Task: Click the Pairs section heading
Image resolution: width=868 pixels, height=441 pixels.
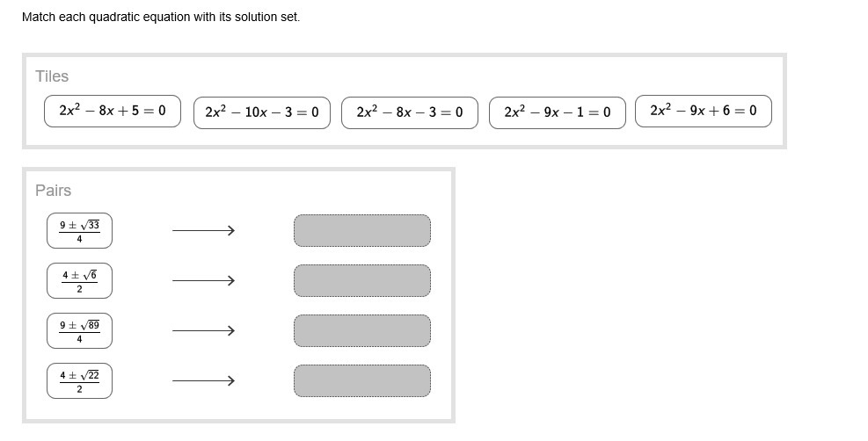Action: point(54,191)
